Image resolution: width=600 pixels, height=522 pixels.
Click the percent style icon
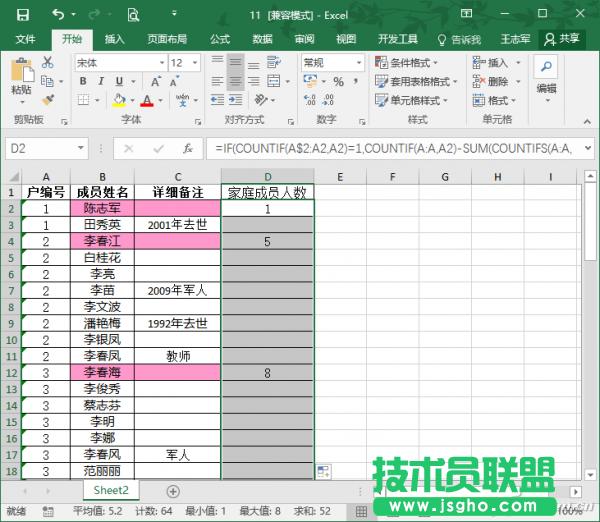point(338,82)
